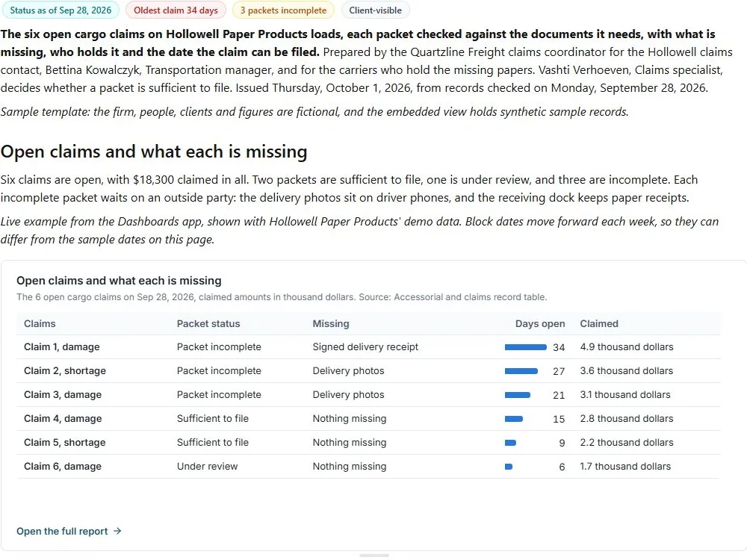
Task: Click the 3.6 thousand dollars value
Action: tap(627, 371)
